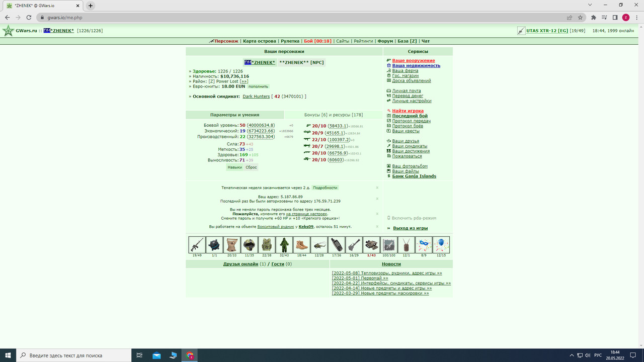Click Выход из игры link
The image size is (644, 362).
point(411,228)
